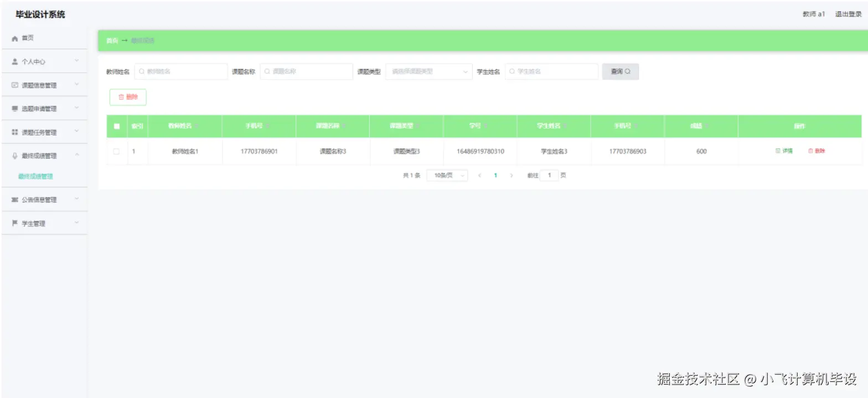Click the grid icon for 课题任务管理
The height and width of the screenshot is (398, 868).
(x=15, y=132)
